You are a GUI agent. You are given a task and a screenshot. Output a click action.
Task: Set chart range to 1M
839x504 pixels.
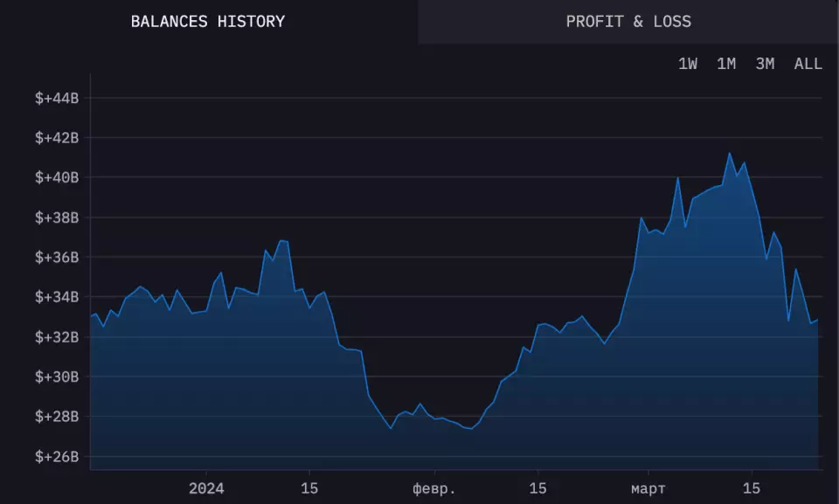tap(726, 63)
